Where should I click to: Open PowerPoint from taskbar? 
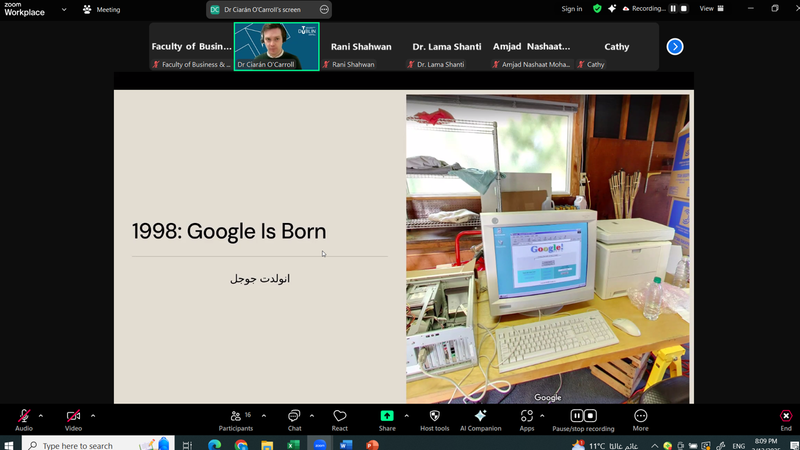[x=372, y=445]
